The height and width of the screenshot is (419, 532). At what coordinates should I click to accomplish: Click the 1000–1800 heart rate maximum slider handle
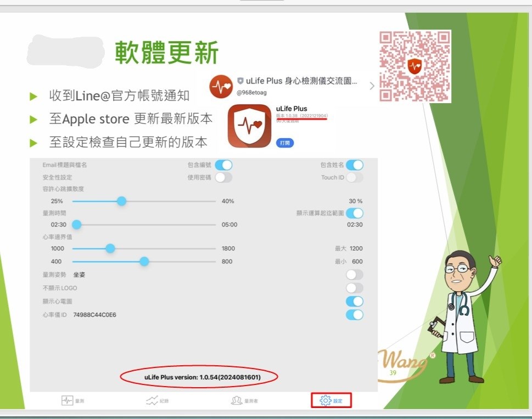(110, 248)
